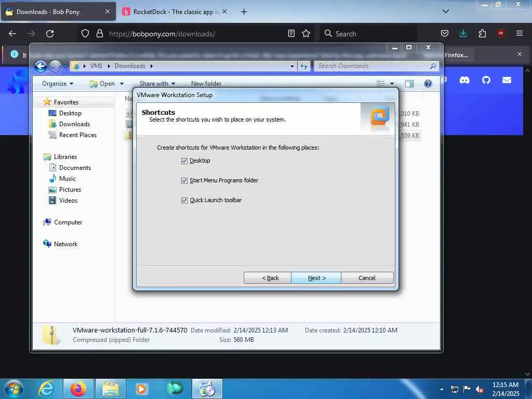Bookmark this page with star icon
The width and height of the screenshot is (532, 399).
click(x=306, y=33)
